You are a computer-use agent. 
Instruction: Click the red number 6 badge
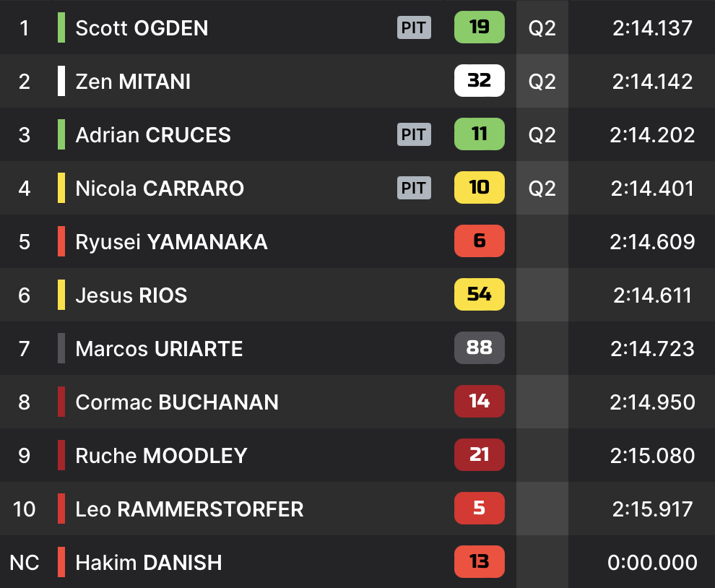click(x=479, y=241)
